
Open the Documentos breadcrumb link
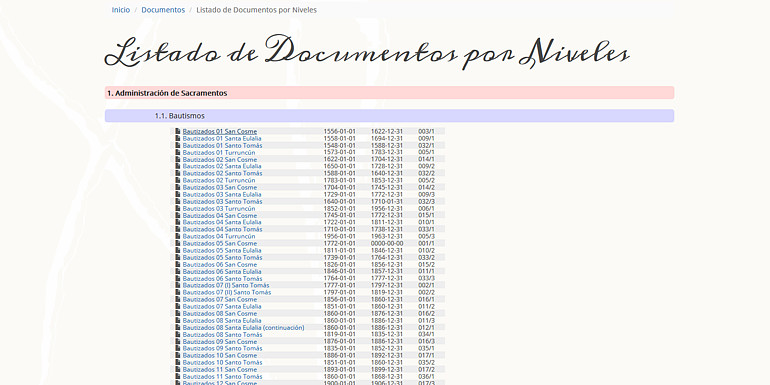163,10
